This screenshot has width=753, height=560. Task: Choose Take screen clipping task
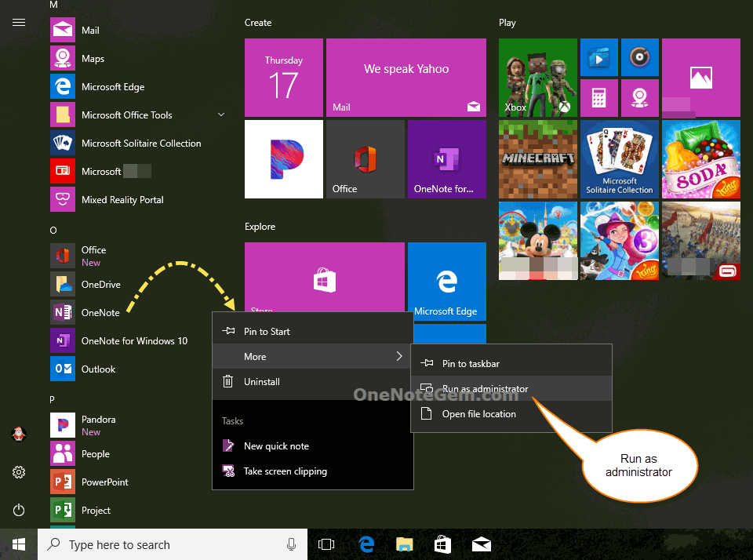[313, 471]
